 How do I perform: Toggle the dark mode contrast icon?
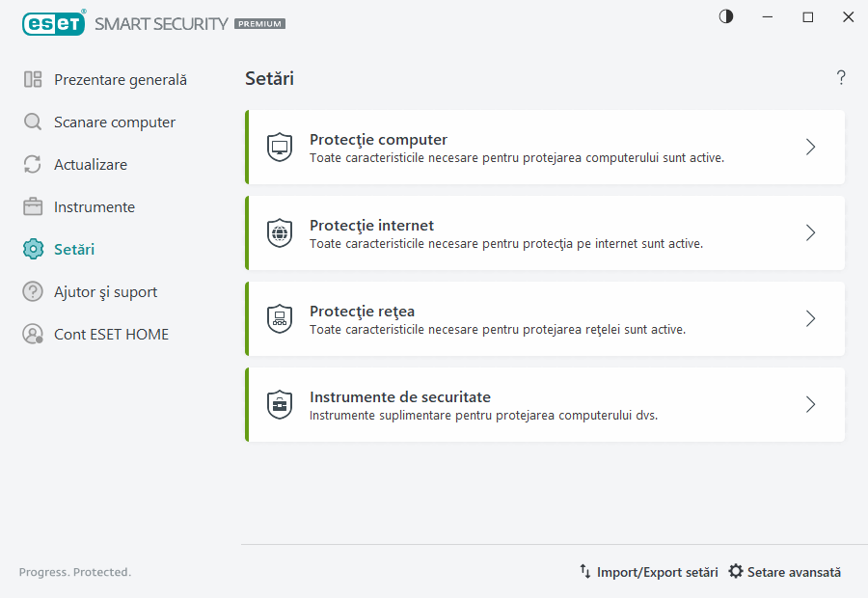coord(725,16)
